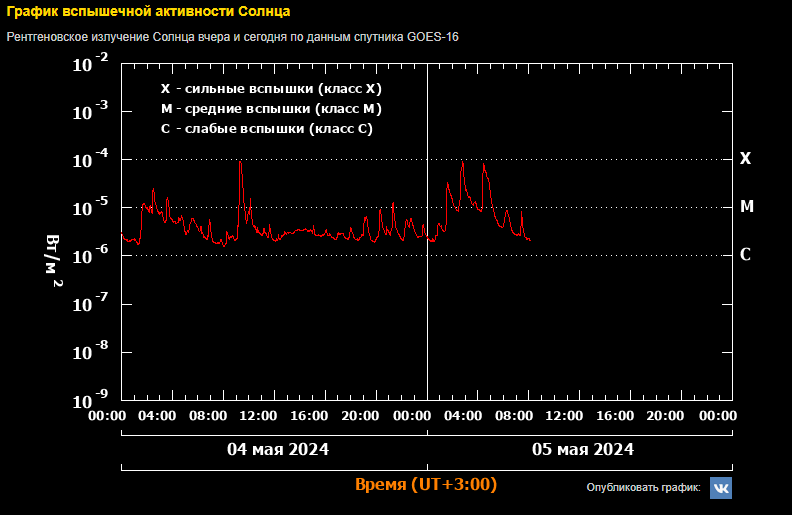Click the orange "Время (UT+3:00)" label

pos(426,485)
